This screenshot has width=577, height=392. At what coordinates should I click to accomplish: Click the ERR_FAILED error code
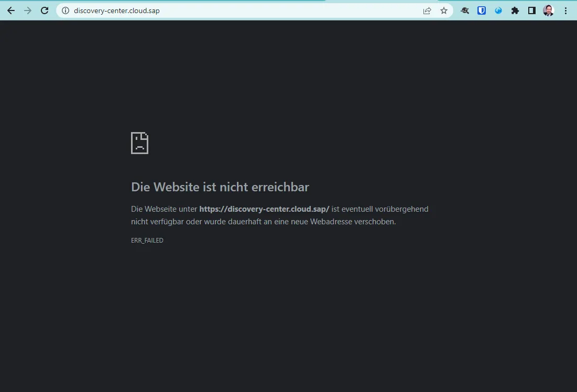[147, 241]
